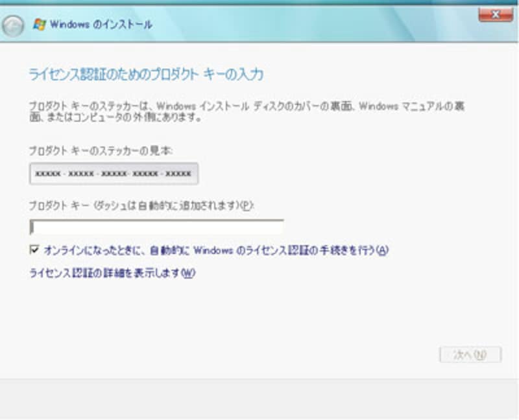Click into the product key input field
519x420 pixels.
pos(156,227)
